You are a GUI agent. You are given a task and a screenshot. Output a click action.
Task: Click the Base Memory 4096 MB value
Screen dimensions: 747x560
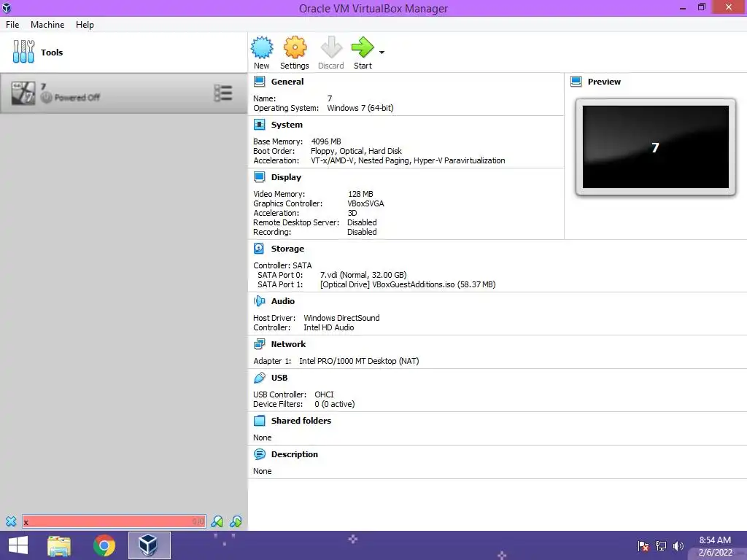[x=326, y=141]
